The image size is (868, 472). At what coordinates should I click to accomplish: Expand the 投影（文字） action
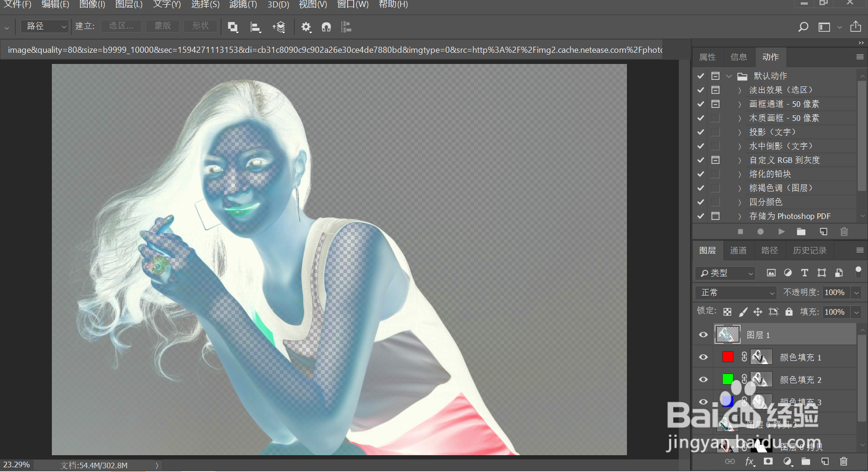(x=740, y=132)
